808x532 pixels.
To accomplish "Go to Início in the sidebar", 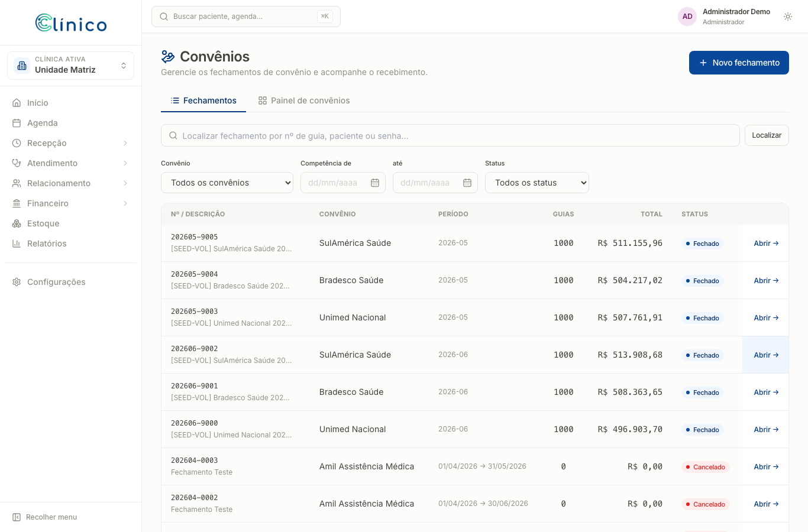I will (x=70, y=103).
